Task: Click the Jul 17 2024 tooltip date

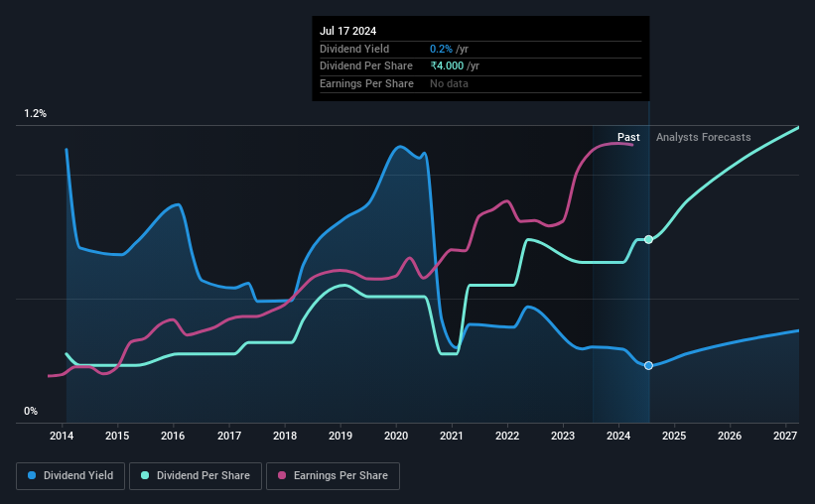Action: [347, 31]
